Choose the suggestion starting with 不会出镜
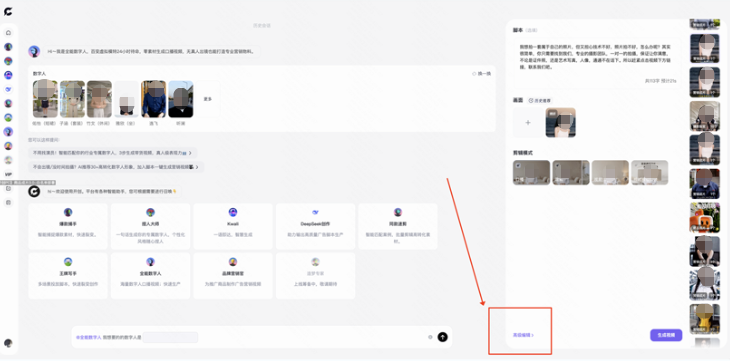 point(116,167)
